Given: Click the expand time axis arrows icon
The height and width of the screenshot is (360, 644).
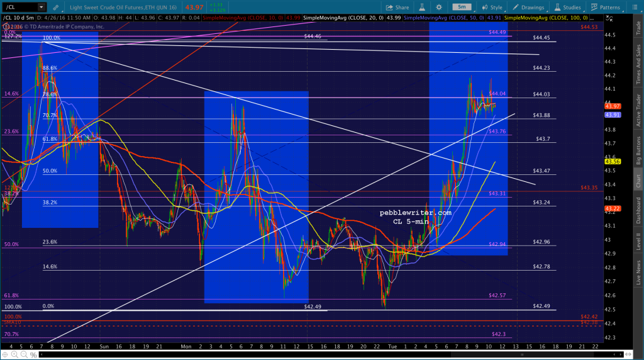Looking at the screenshot, I should [629, 354].
